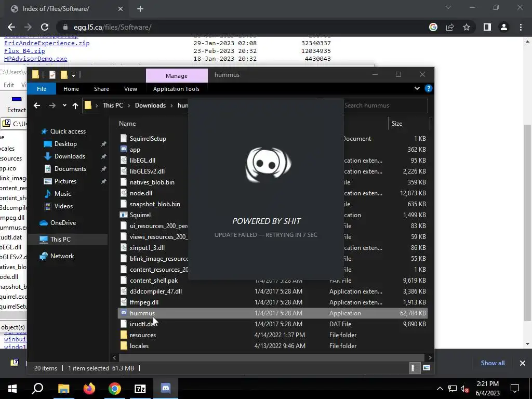The image size is (532, 399).
Task: Sort files by Name column header
Action: [x=127, y=124]
